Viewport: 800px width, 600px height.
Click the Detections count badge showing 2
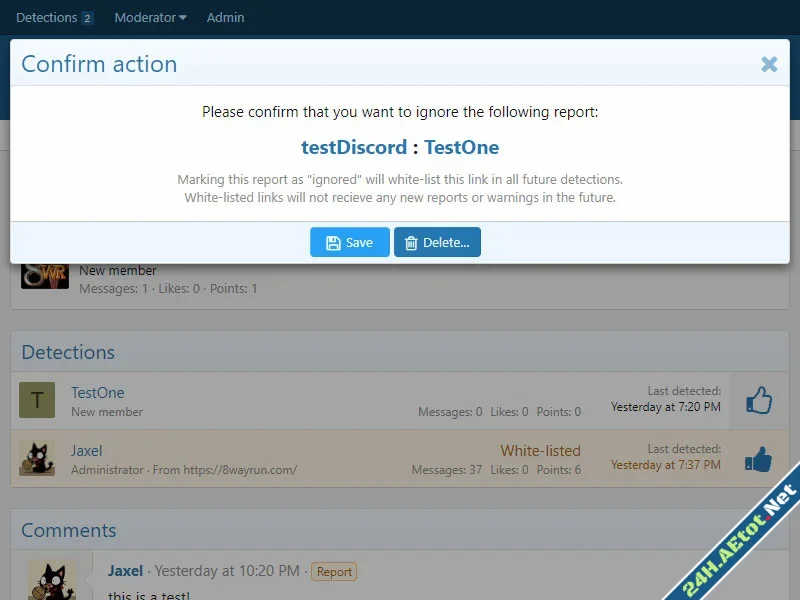coord(87,18)
